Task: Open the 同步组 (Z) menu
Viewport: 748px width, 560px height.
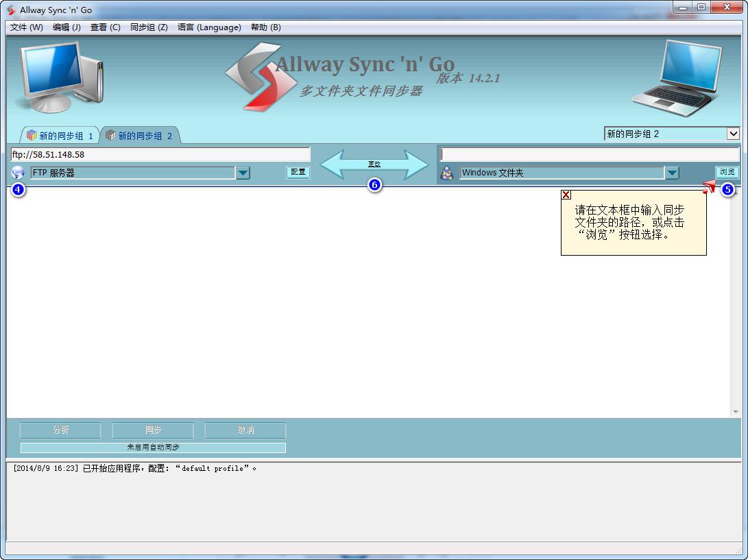Action: pyautogui.click(x=149, y=27)
